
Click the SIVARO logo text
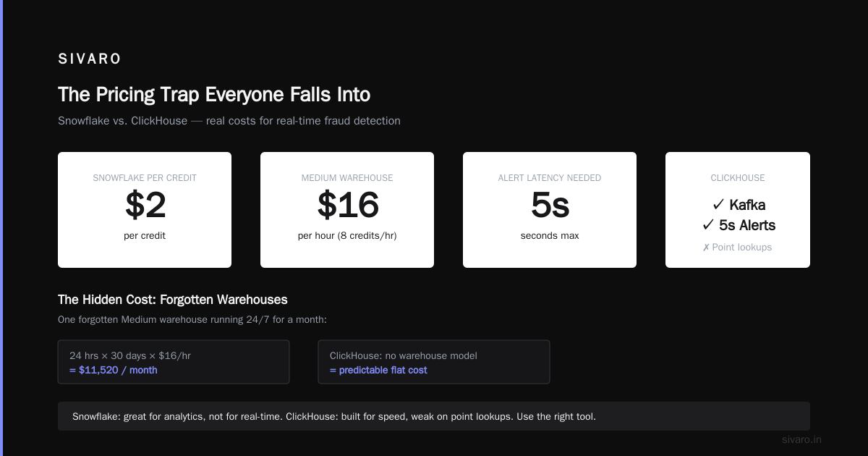[90, 59]
